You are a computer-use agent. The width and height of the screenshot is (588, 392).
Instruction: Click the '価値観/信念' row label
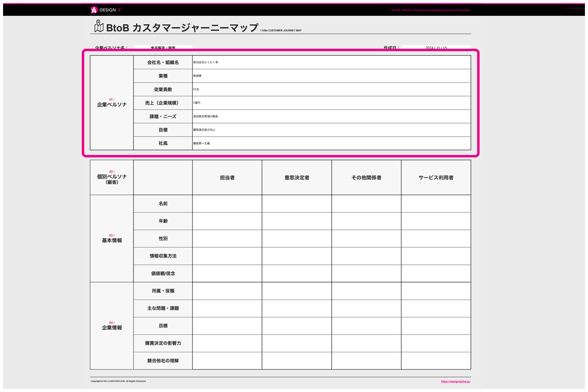pos(163,273)
